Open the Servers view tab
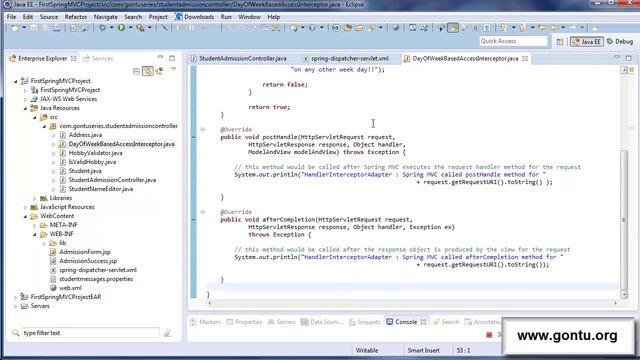 (x=281, y=322)
